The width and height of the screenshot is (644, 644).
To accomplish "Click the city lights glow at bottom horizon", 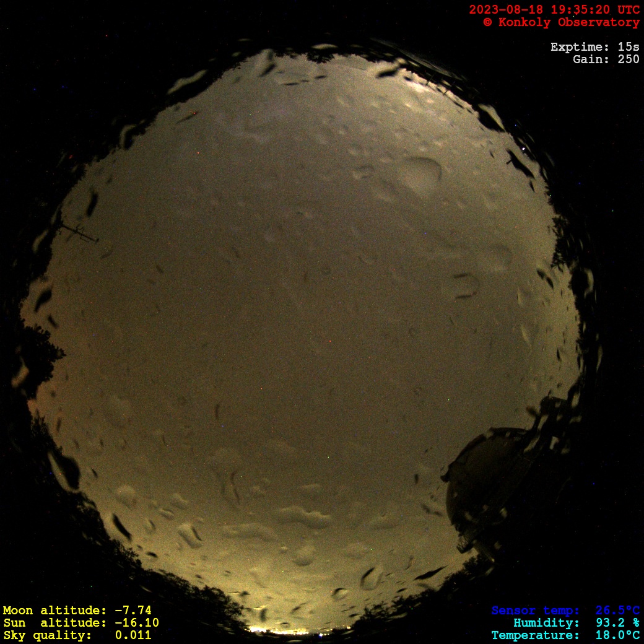I will pos(285,629).
